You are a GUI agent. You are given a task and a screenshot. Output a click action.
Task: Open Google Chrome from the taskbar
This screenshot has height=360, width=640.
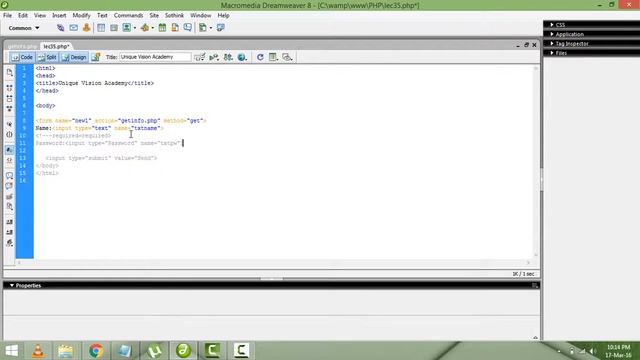point(96,351)
